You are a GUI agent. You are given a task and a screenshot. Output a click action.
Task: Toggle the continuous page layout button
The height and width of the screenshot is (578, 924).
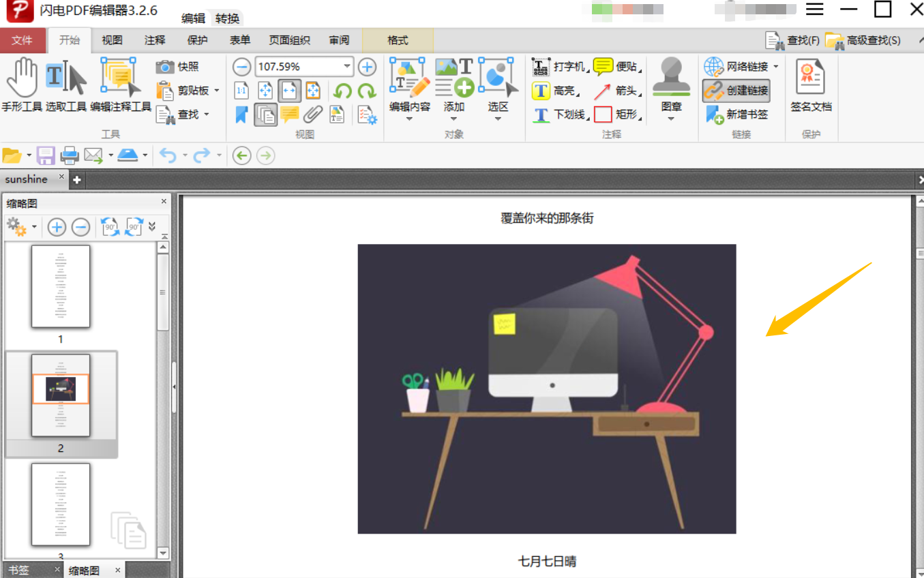click(265, 115)
